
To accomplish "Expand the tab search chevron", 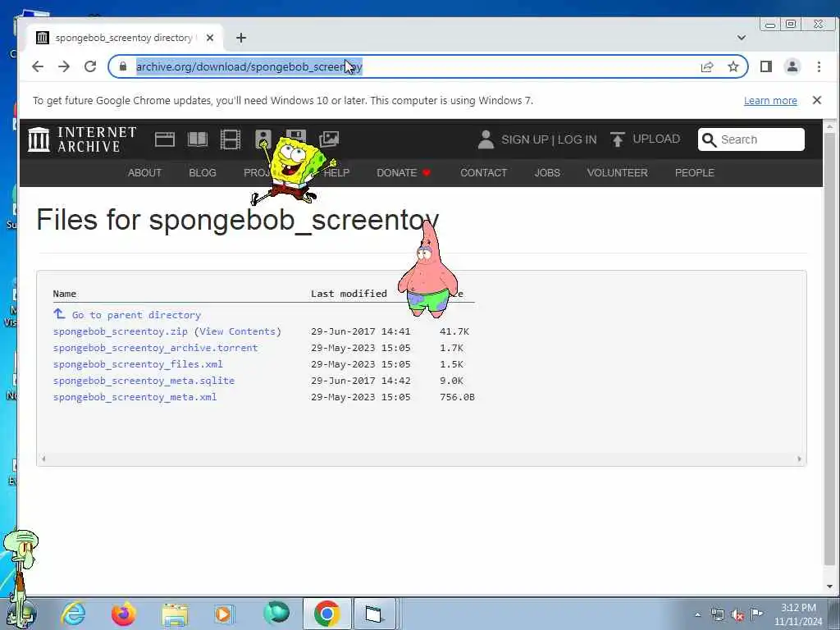I will coord(742,38).
